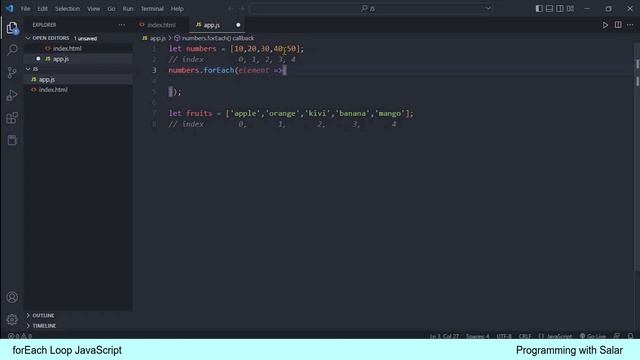Open the command center search dropdown arrow
The image size is (640, 360).
[488, 9]
